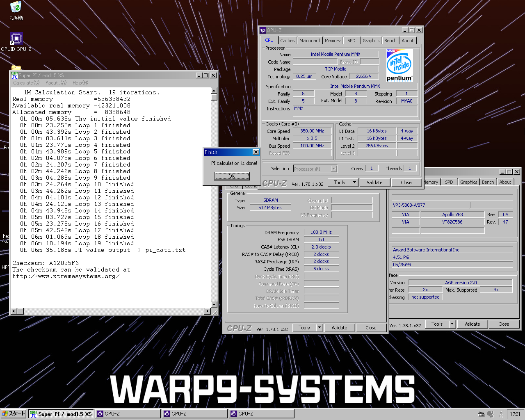Select the SPD tab in front CPU-Z window

tap(352, 41)
